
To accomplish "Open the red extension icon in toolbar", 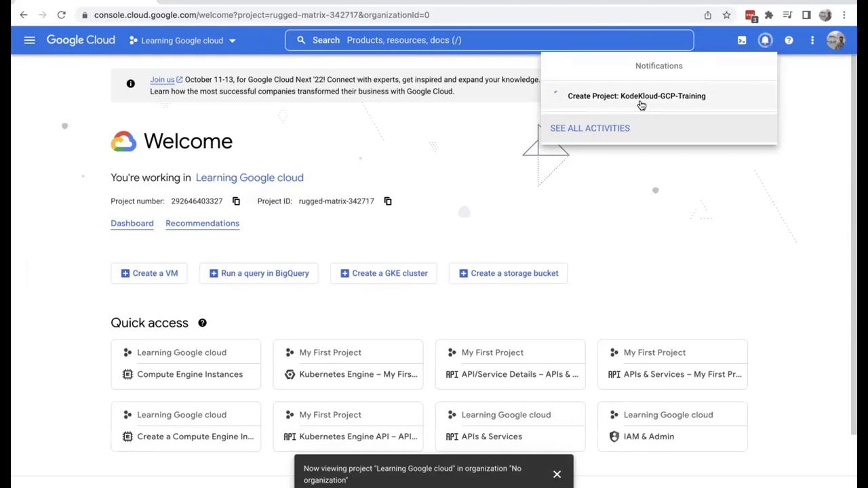I will (750, 15).
